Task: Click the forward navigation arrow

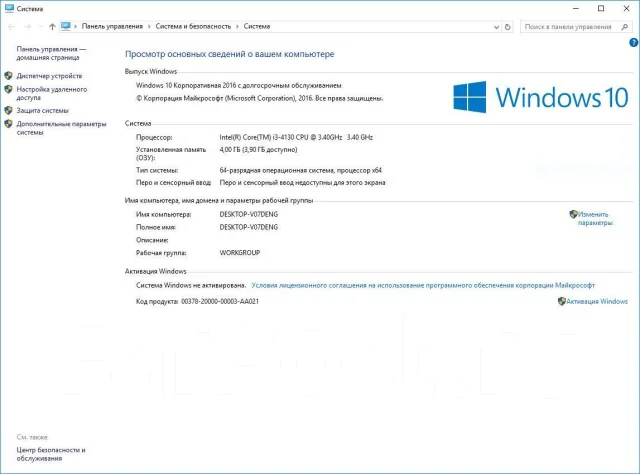Action: (x=28, y=27)
